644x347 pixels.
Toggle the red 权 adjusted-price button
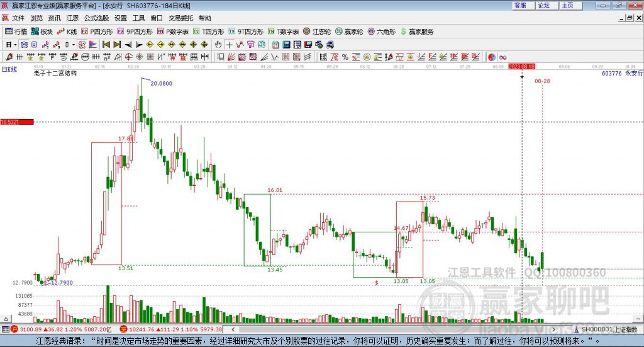(82, 45)
